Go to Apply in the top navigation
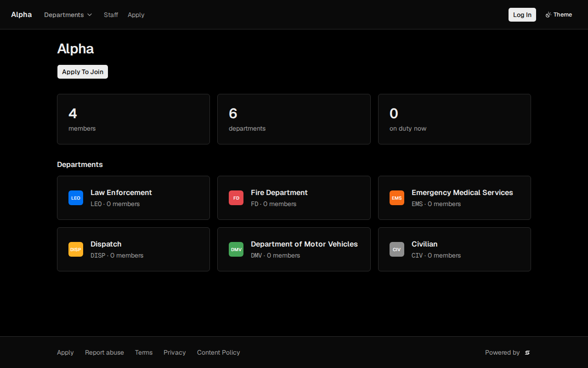The height and width of the screenshot is (368, 588). 136,15
